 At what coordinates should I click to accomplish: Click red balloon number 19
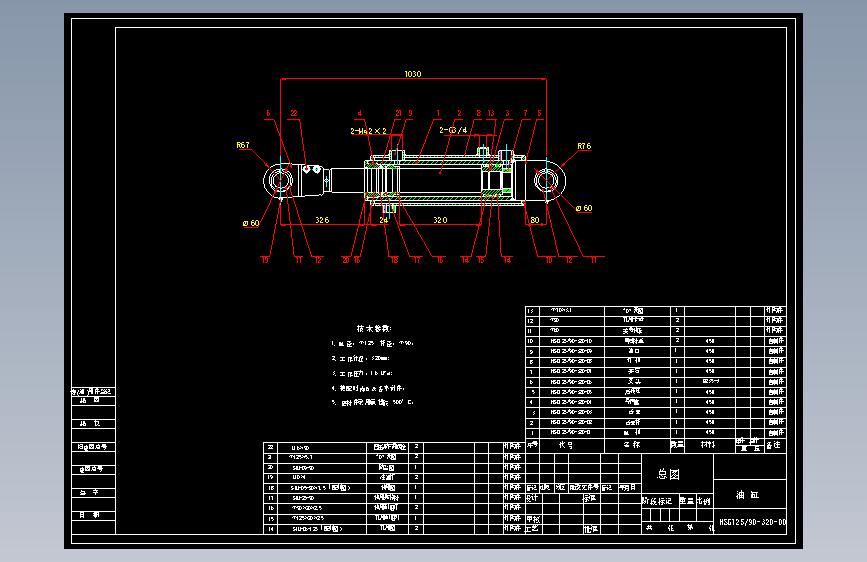pyautogui.click(x=265, y=259)
